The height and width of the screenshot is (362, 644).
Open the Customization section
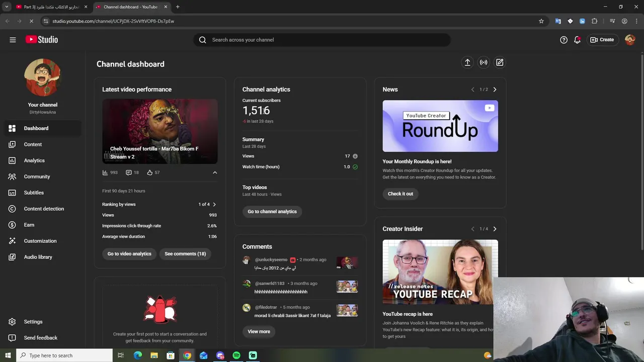pos(43,241)
